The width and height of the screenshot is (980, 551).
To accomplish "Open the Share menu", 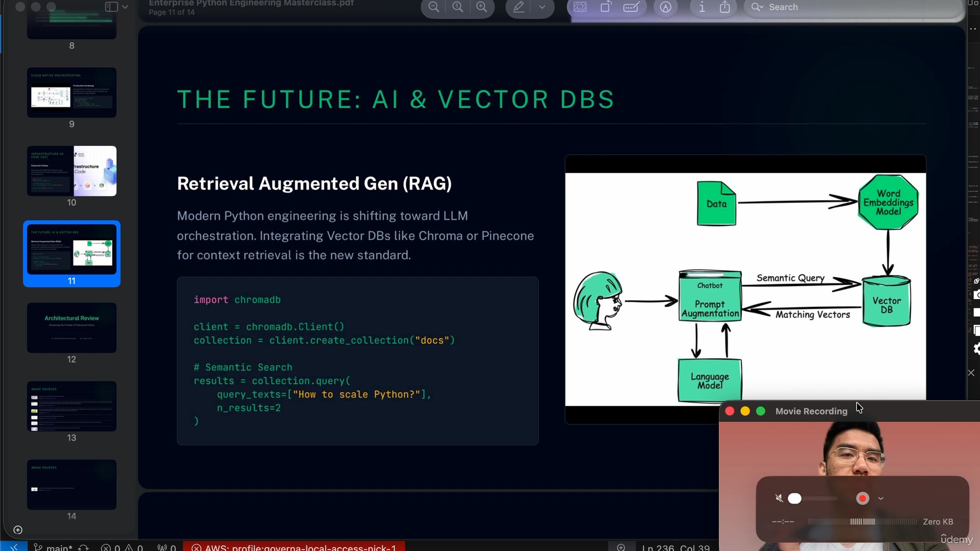I will click(725, 7).
